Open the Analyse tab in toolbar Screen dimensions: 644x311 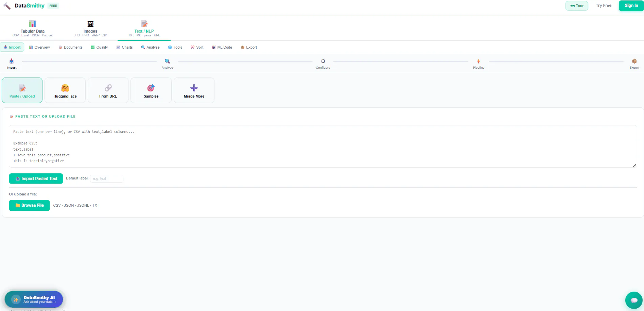point(150,47)
